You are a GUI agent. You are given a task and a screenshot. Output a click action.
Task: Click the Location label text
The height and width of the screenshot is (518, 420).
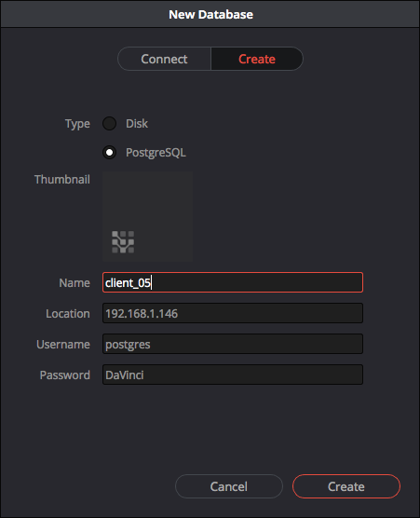click(68, 314)
